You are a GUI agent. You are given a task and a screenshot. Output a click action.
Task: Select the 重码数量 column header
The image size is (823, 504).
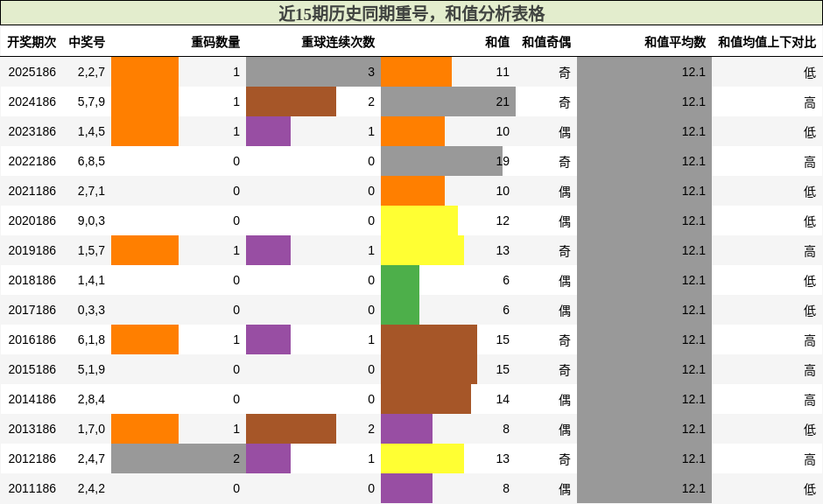point(215,42)
